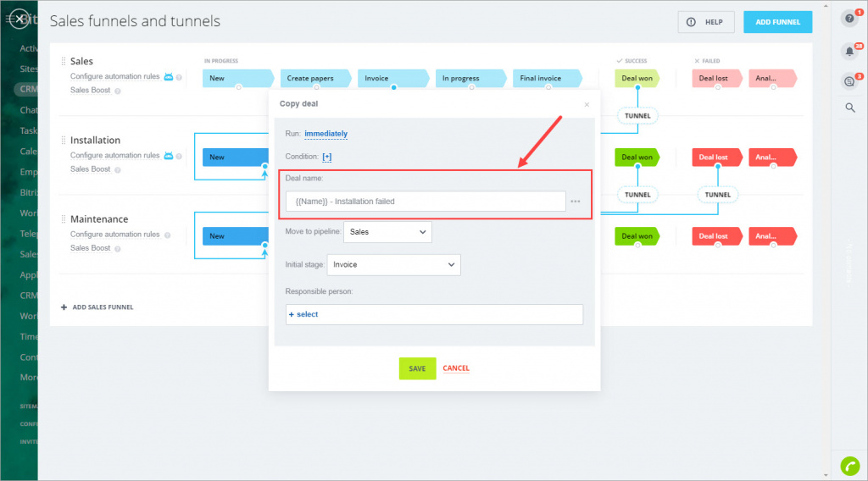Viewport: 868px width, 481px height.
Task: Open Chat item in left menu
Action: pos(29,110)
